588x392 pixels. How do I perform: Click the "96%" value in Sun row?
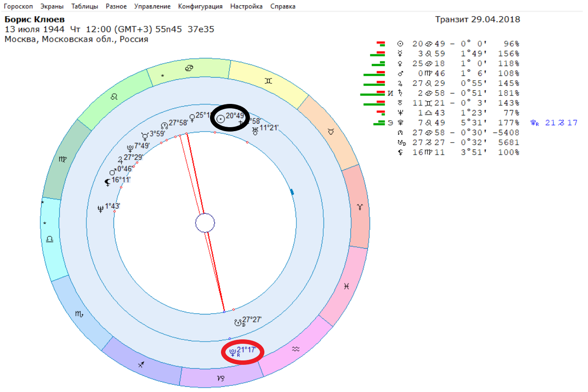point(511,44)
